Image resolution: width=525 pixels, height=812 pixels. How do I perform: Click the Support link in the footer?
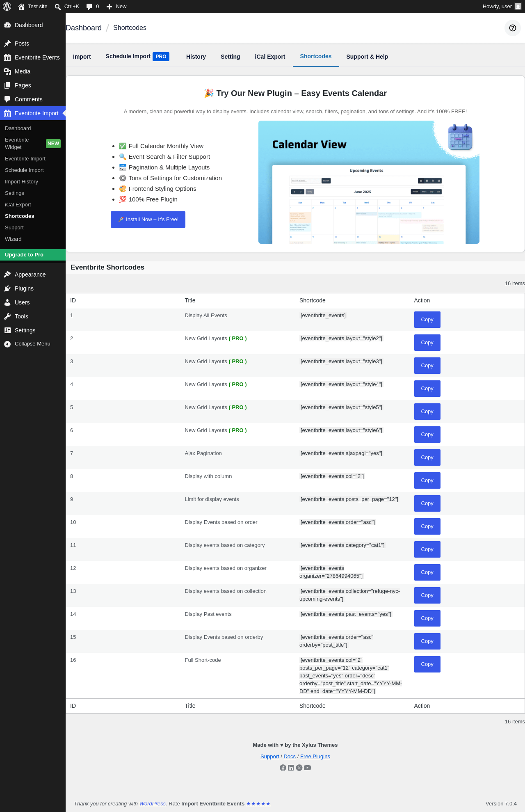click(x=270, y=757)
